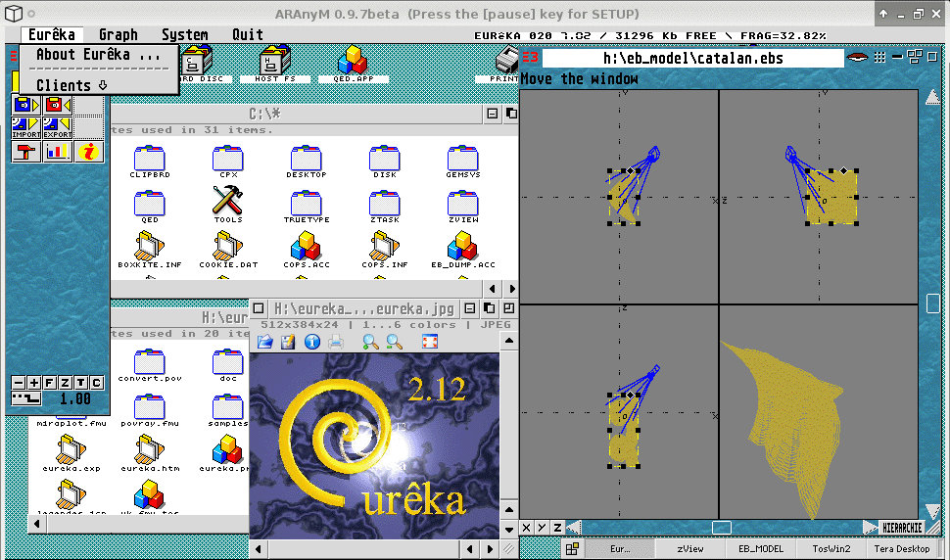This screenshot has height=560, width=950.
Task: Switch to zView in the taskbar
Action: tap(690, 548)
